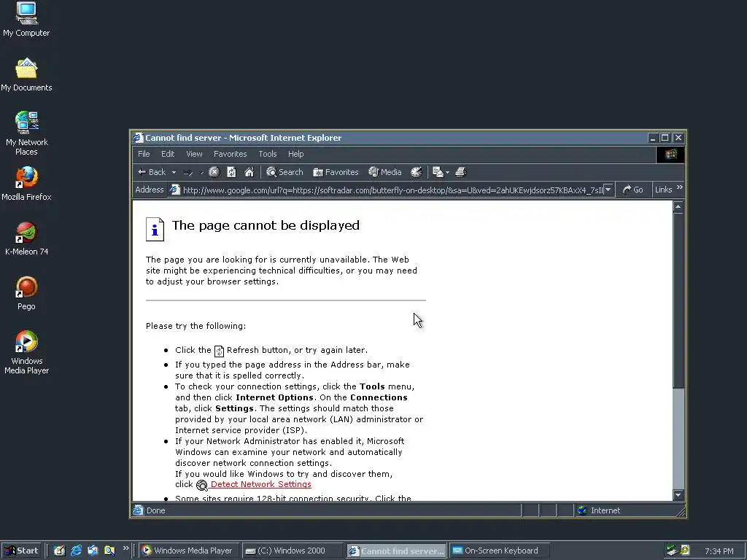Image resolution: width=747 pixels, height=560 pixels.
Task: Click the page icon in Address bar
Action: (x=175, y=190)
